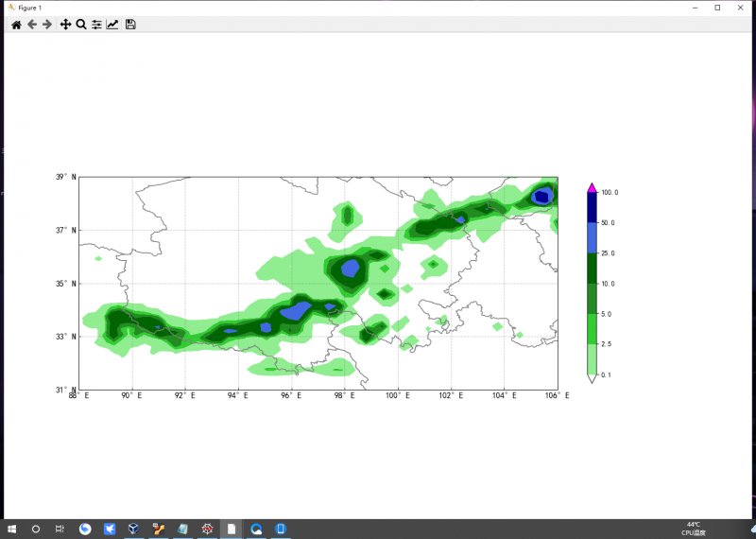
Task: Open the Windows Start menu
Action: tap(13, 529)
